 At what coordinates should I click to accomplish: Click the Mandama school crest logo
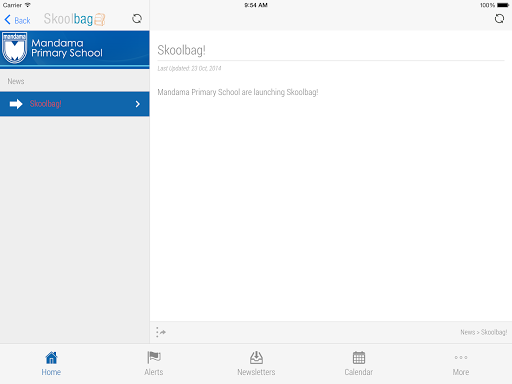[14, 48]
